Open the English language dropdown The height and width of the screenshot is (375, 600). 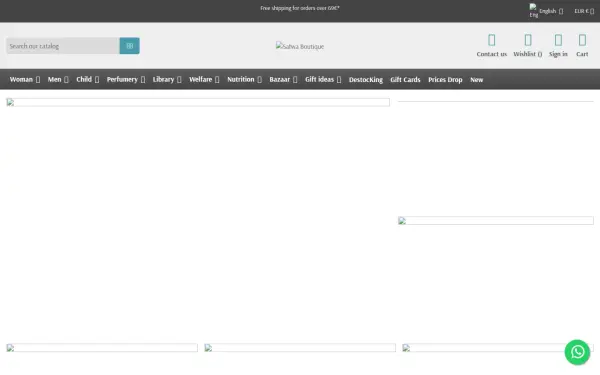[x=551, y=11]
